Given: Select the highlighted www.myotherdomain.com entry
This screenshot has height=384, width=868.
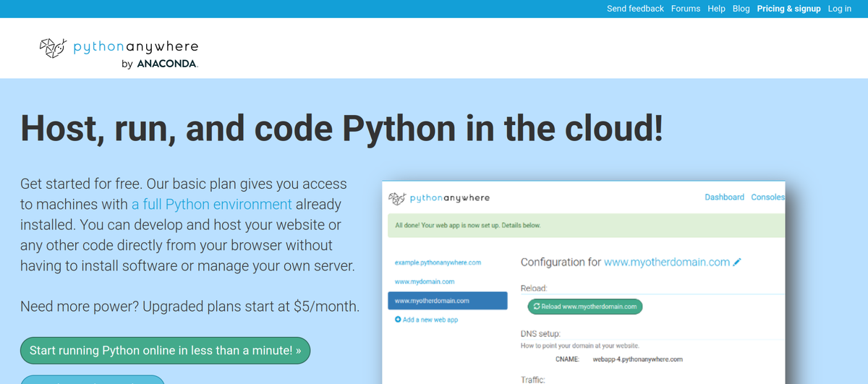Looking at the screenshot, I should click(448, 300).
